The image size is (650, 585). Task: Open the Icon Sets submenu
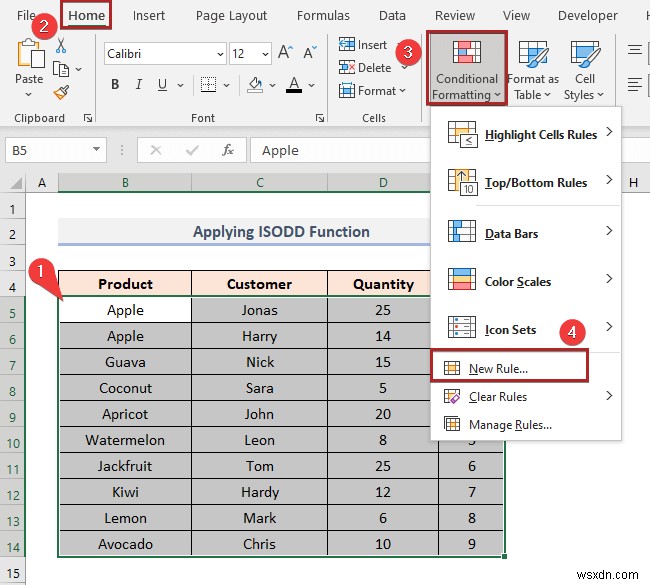pyautogui.click(x=526, y=329)
